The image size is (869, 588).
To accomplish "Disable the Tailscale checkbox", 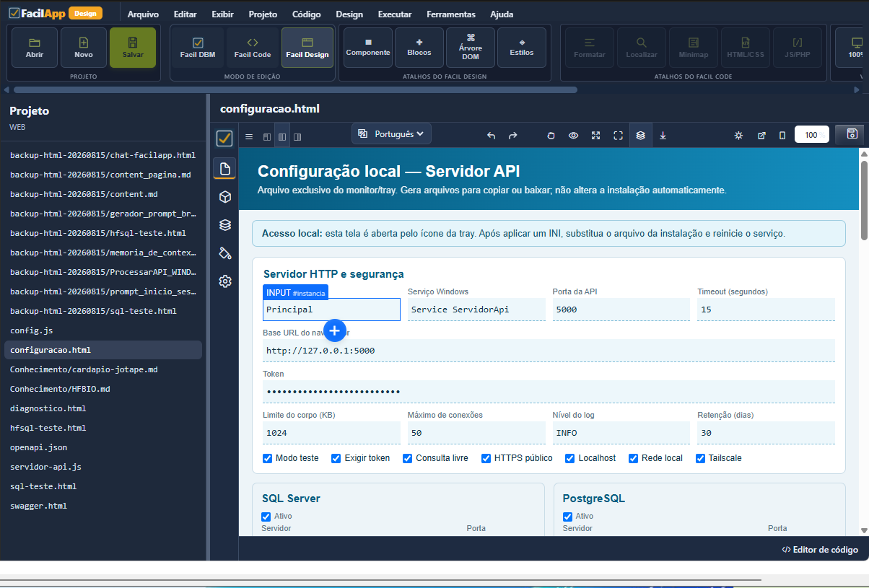I will point(700,458).
